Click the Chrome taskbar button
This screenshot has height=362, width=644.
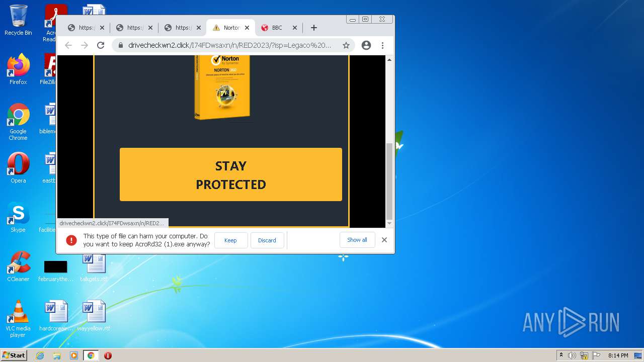click(x=91, y=355)
